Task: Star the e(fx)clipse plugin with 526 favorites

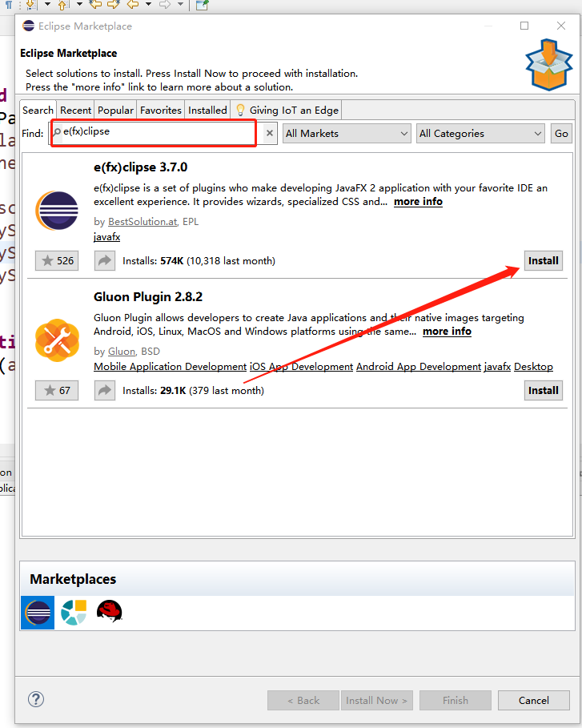Action: point(57,260)
